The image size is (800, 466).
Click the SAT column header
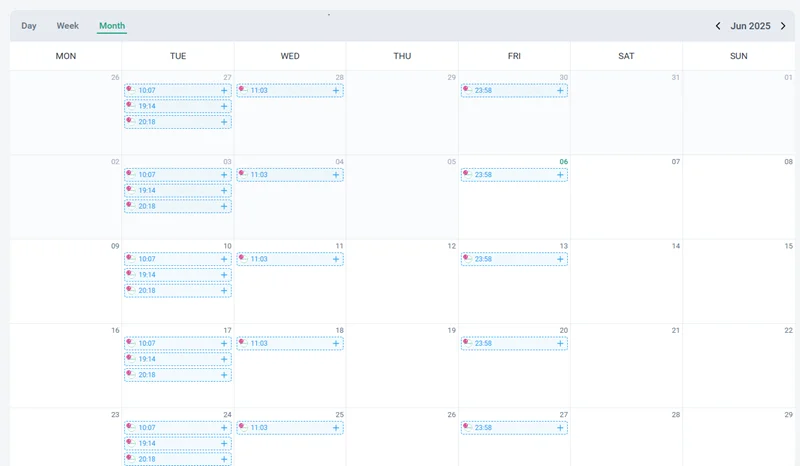point(626,56)
